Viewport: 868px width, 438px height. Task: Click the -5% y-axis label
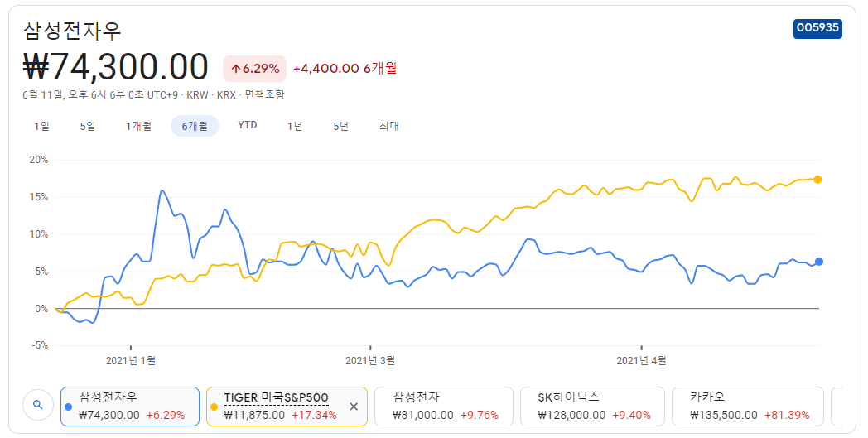(x=39, y=345)
